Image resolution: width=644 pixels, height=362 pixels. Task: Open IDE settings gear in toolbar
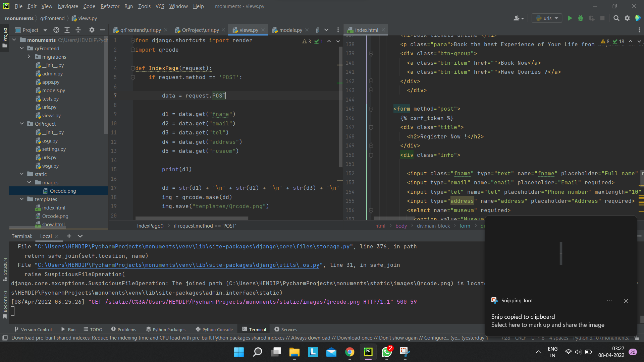click(x=627, y=18)
